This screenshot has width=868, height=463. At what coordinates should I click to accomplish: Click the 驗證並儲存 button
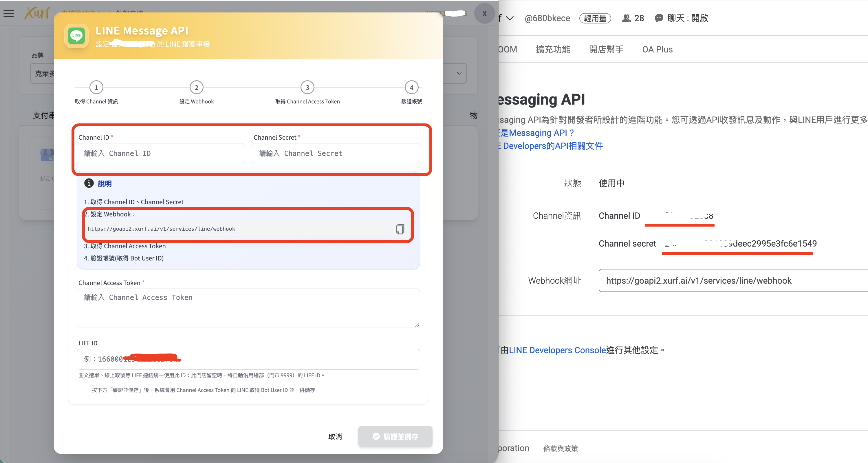(x=395, y=436)
